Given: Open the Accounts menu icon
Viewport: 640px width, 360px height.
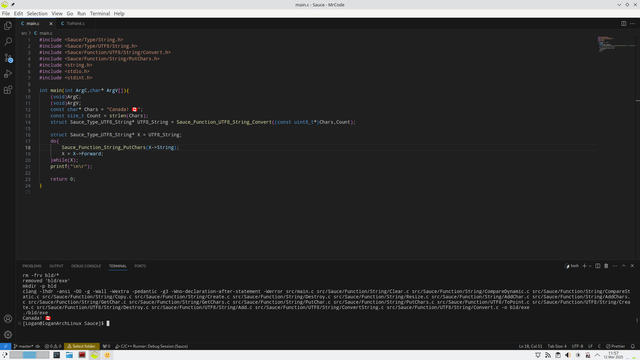Looking at the screenshot, I should click(x=8, y=319).
